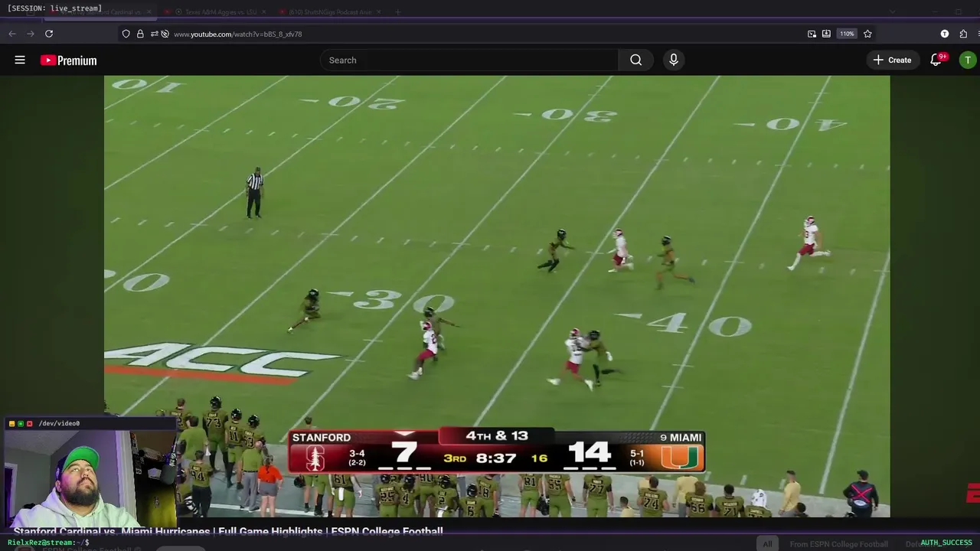Open the YouTube hamburger guide menu
Screen dimensions: 980x551
coord(20,60)
